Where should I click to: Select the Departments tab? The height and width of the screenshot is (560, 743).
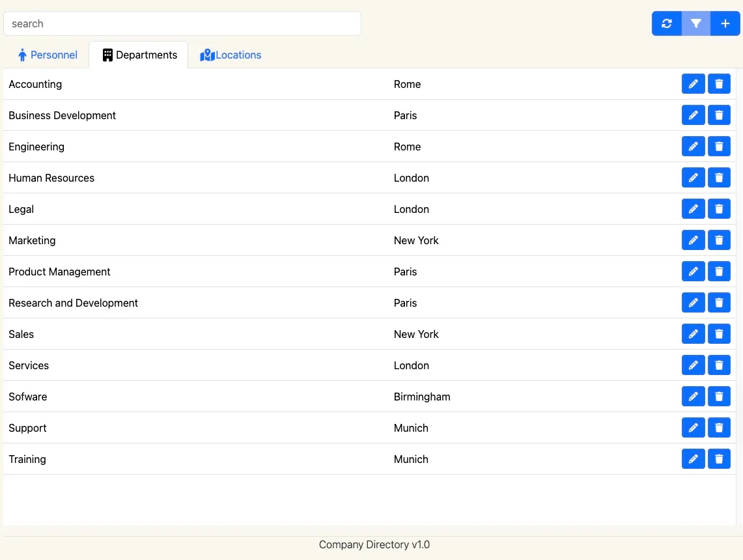click(x=139, y=55)
